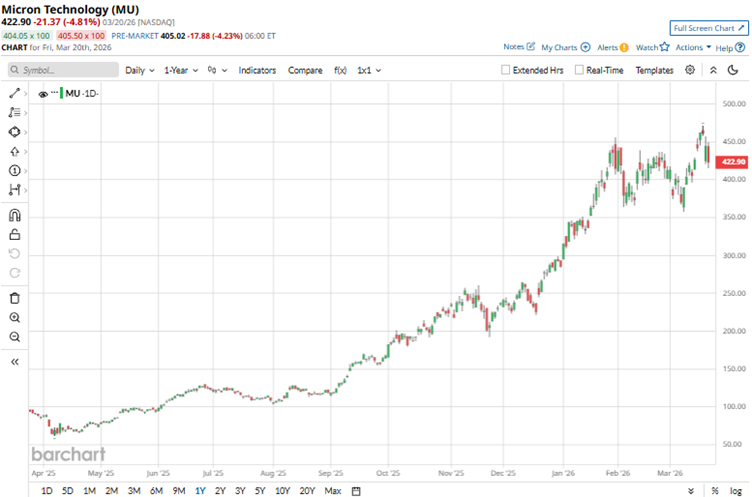
Task: Click the MU 1D series label
Action: coord(82,94)
